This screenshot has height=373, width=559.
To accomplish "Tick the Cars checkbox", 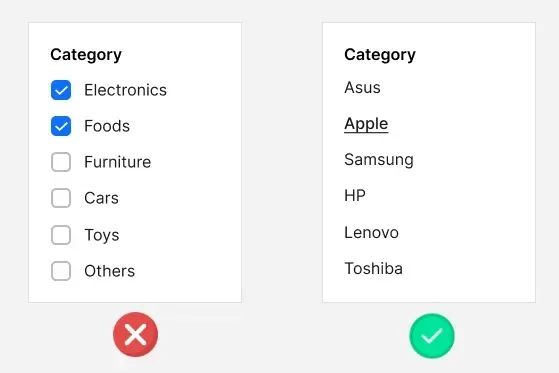I will [x=61, y=198].
